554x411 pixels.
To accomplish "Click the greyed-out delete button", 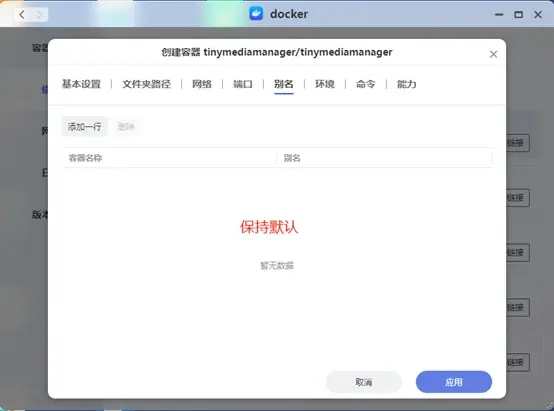I will pos(126,127).
